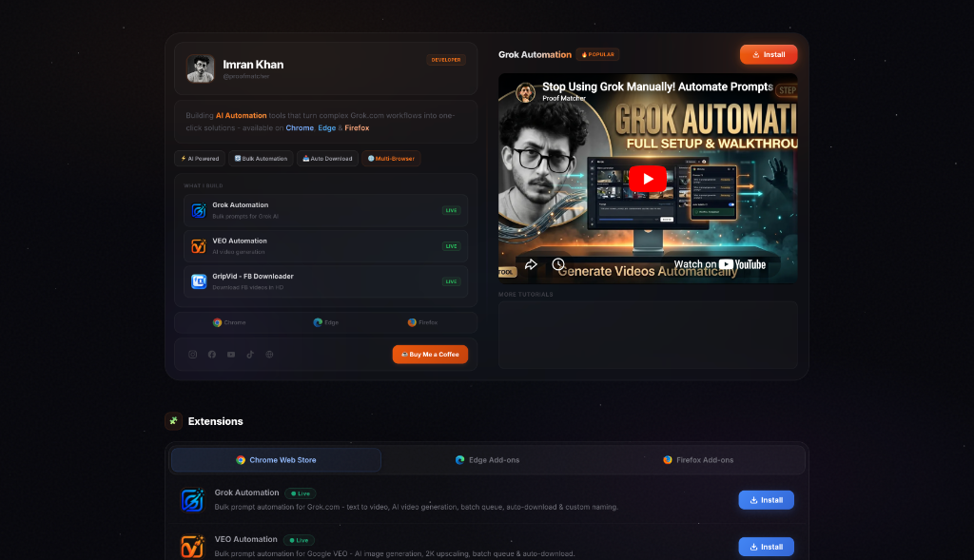Viewport: 974px width, 560px height.
Task: Click 'Download FB videos in HD' text
Action: [x=248, y=287]
